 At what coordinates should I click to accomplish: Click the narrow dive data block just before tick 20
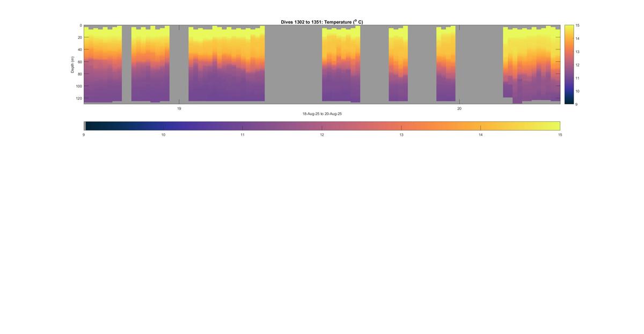click(x=446, y=64)
